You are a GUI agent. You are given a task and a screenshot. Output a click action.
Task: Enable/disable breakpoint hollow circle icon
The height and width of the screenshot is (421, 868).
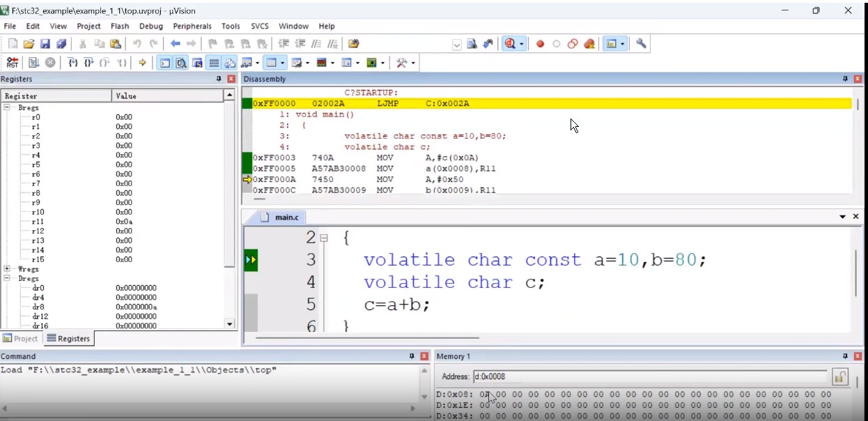pos(556,43)
